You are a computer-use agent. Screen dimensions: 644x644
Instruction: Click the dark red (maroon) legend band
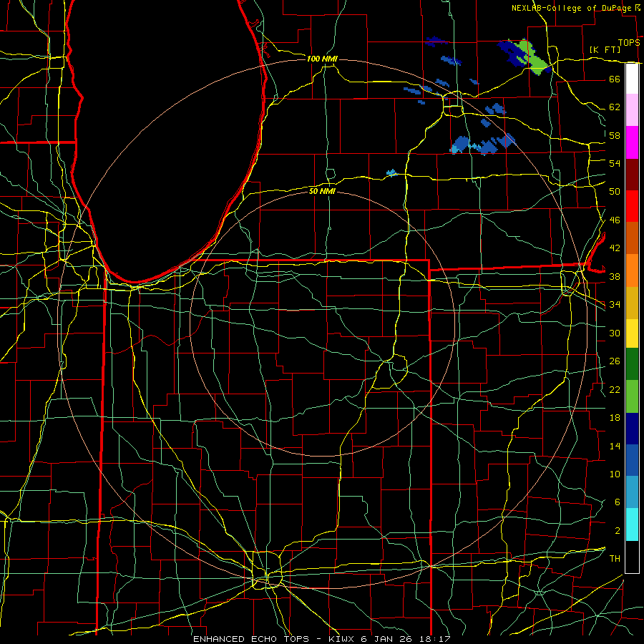[x=632, y=174]
